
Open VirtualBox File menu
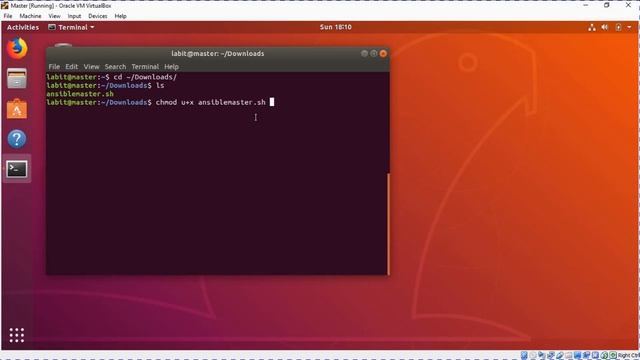[8, 16]
